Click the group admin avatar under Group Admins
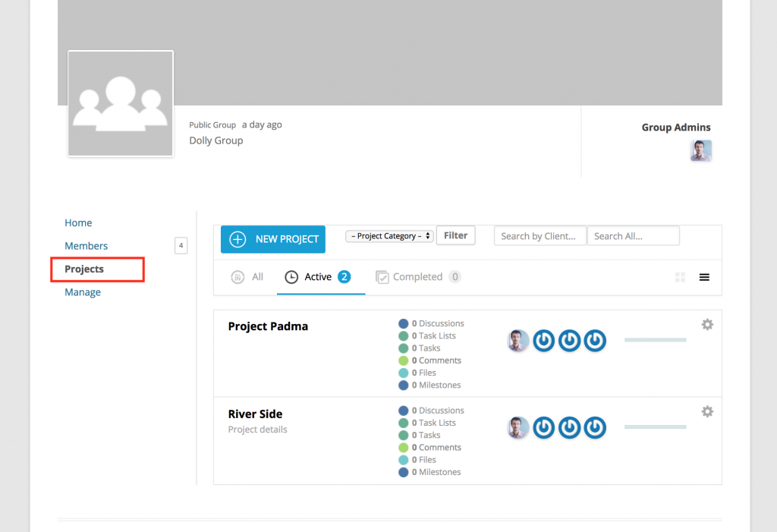777x532 pixels. point(700,150)
